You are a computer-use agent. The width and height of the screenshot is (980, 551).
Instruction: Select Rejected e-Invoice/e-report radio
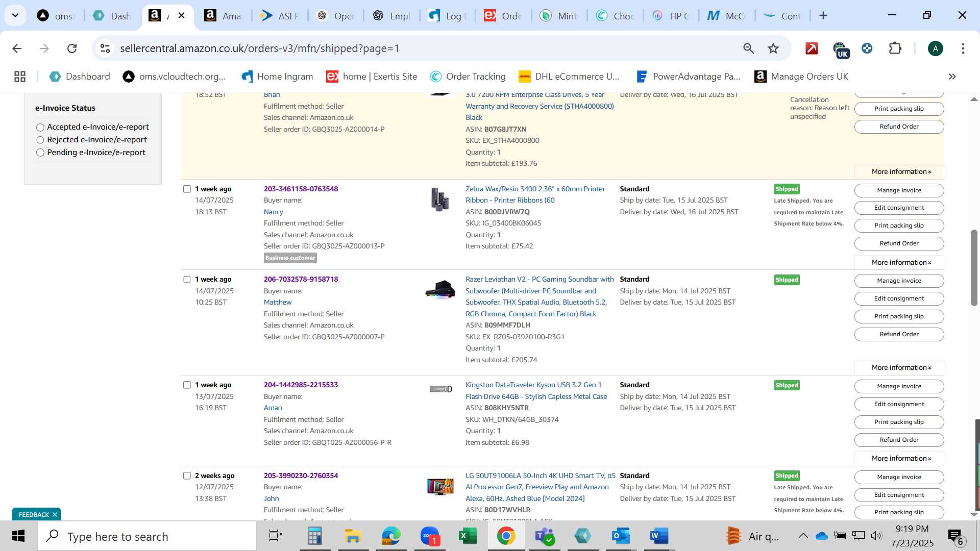pos(40,140)
